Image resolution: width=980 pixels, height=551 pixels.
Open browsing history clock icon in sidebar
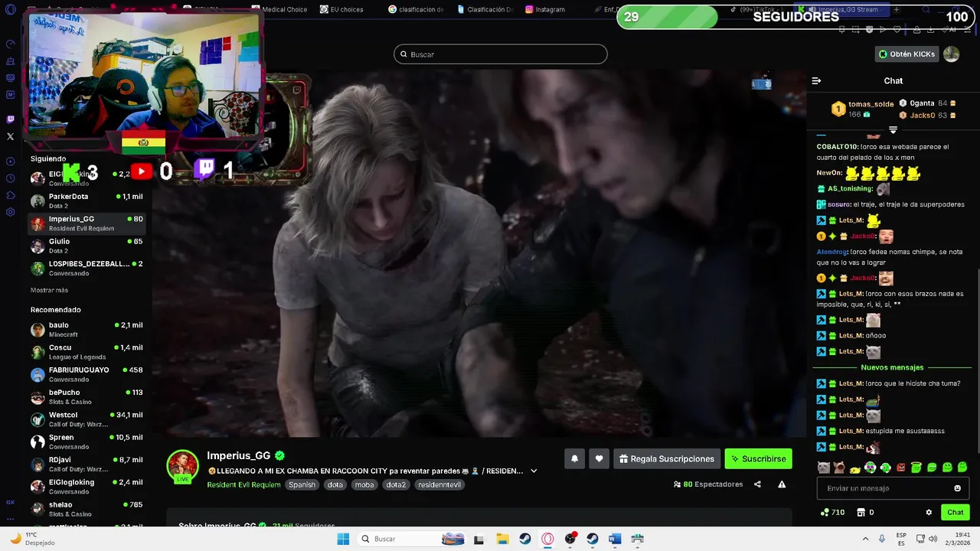click(10, 178)
